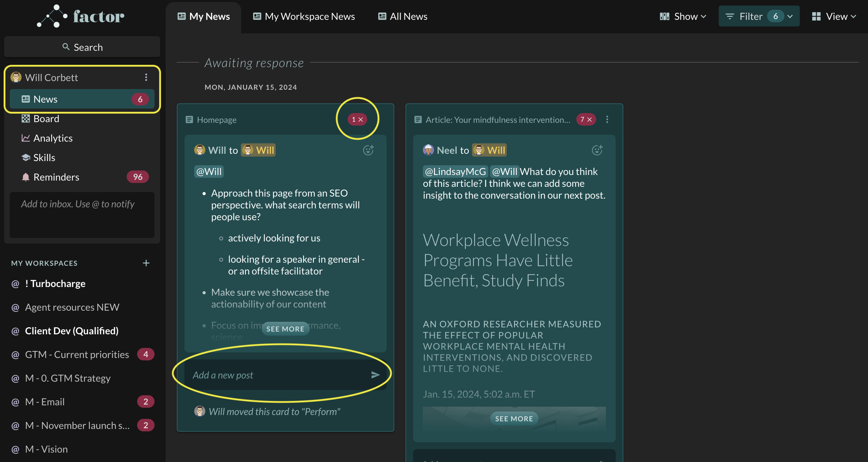Click Neel's avatar in the article post
868x462 pixels.
click(x=428, y=150)
